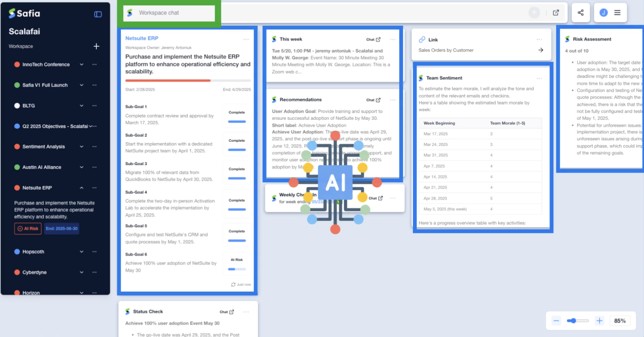Collapse the sidebar panel icon
644x337 pixels.
pos(98,14)
